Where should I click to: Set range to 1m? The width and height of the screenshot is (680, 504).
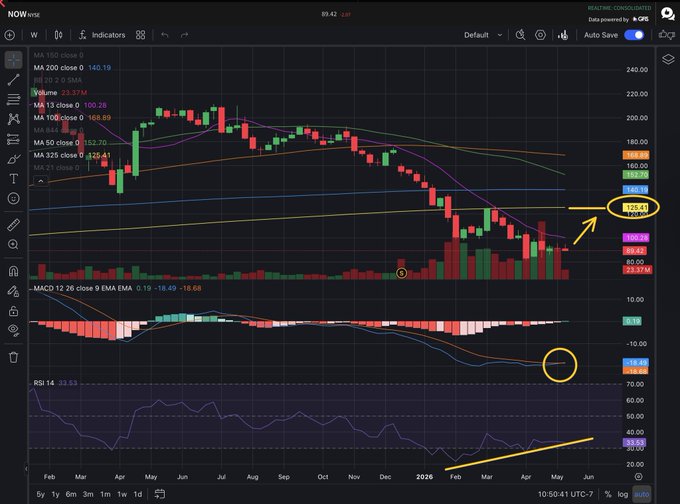(x=105, y=494)
